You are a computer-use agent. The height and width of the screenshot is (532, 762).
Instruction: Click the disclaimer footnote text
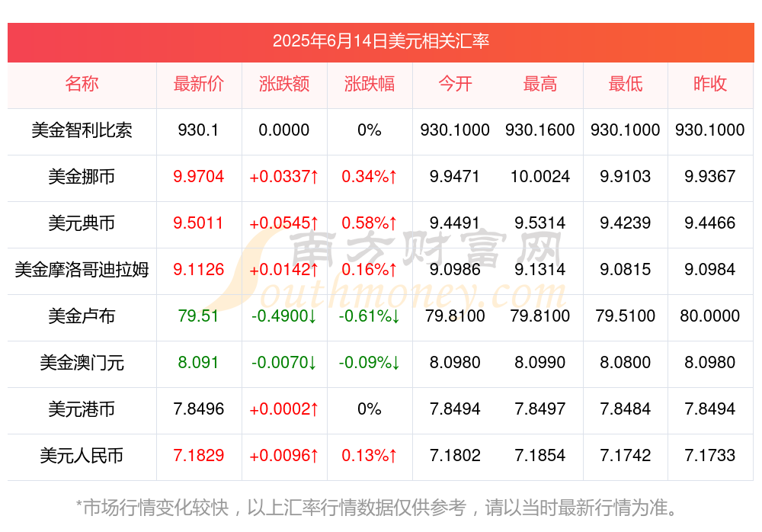tap(376, 508)
